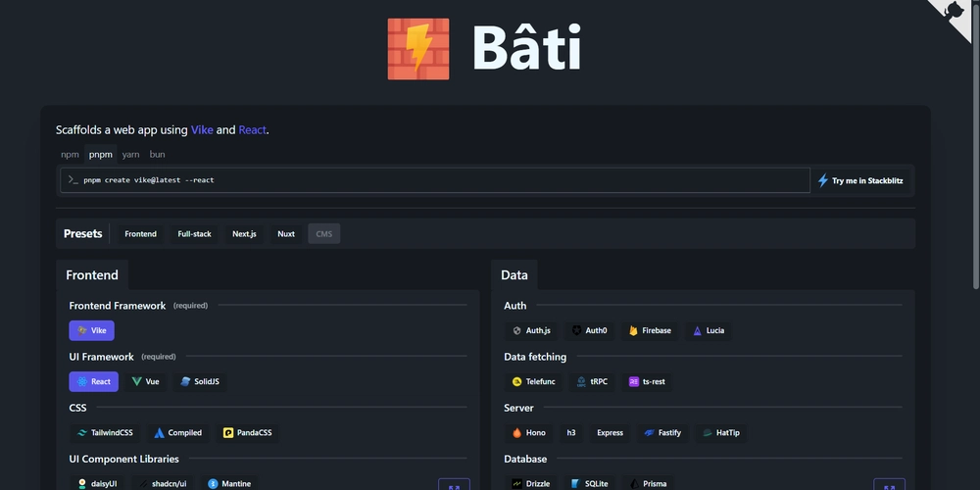Apply the Full-stack preset
This screenshot has height=490, width=980.
(194, 234)
